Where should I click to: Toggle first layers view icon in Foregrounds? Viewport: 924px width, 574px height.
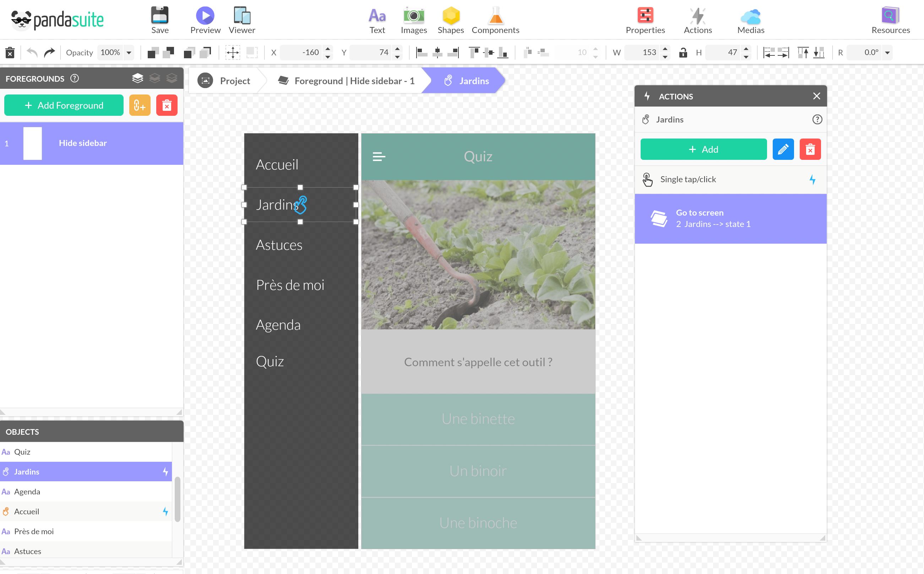coord(137,78)
